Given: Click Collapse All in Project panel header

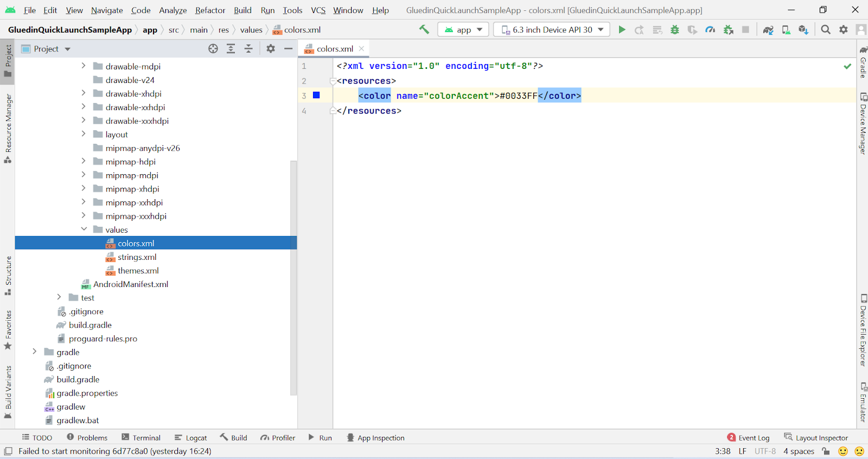Looking at the screenshot, I should tap(248, 49).
